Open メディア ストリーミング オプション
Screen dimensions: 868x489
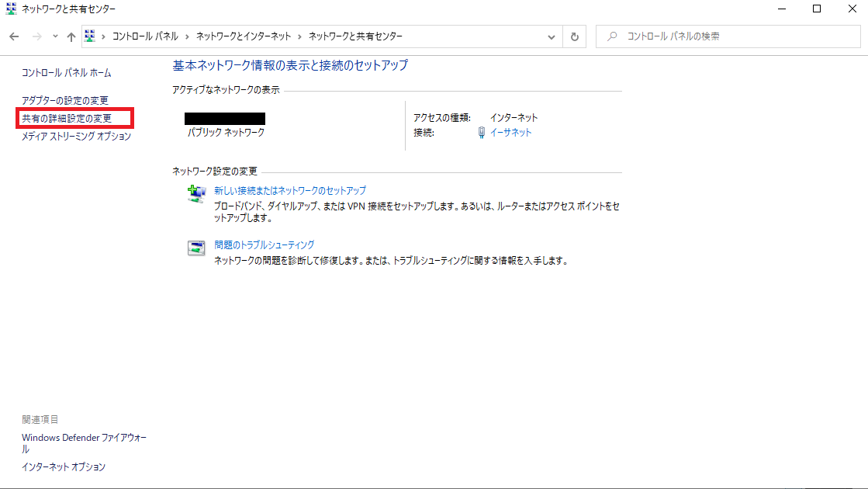(x=76, y=137)
